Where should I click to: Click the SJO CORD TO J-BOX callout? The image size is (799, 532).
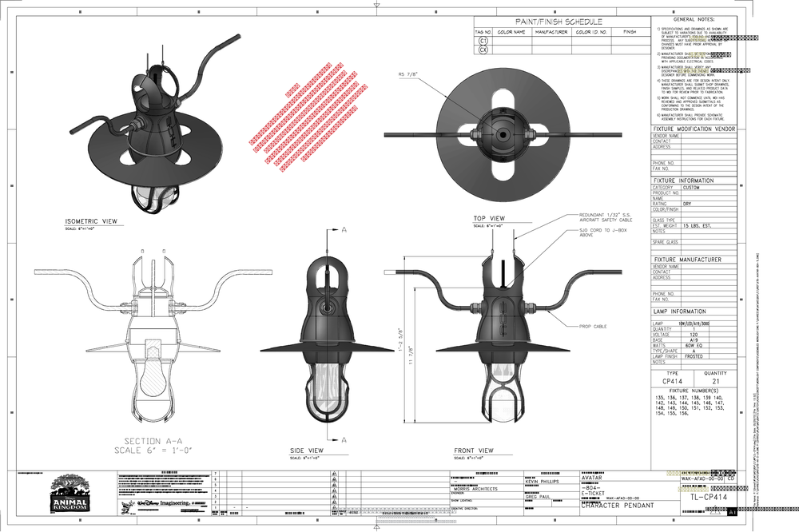602,233
